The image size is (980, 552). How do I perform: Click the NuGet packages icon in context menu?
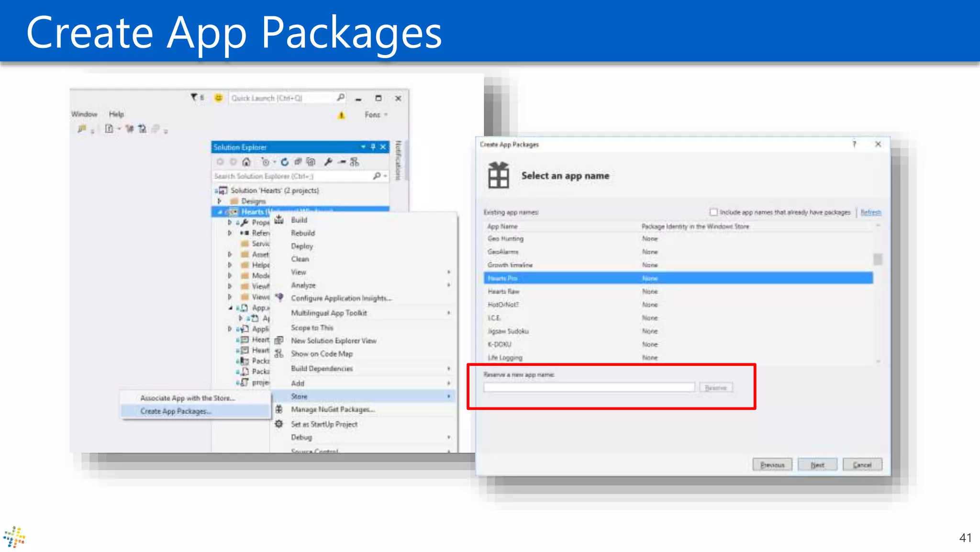pyautogui.click(x=279, y=409)
